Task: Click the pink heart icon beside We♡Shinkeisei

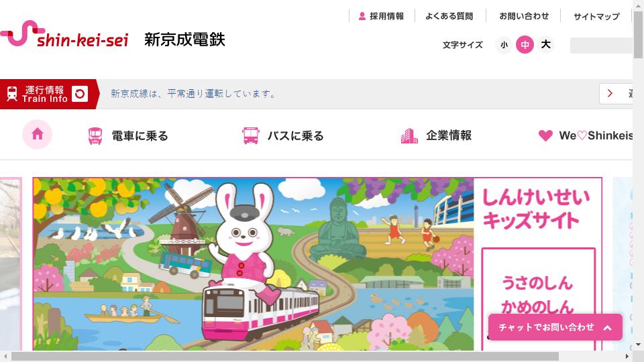Action: tap(545, 135)
